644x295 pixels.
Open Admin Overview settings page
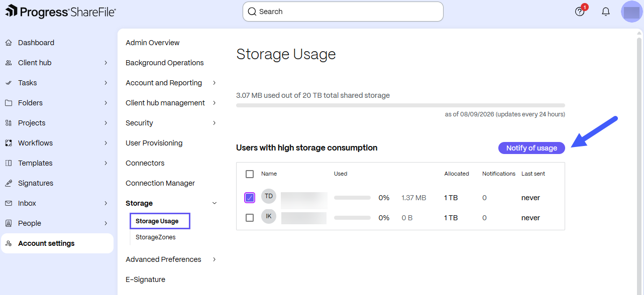[153, 43]
